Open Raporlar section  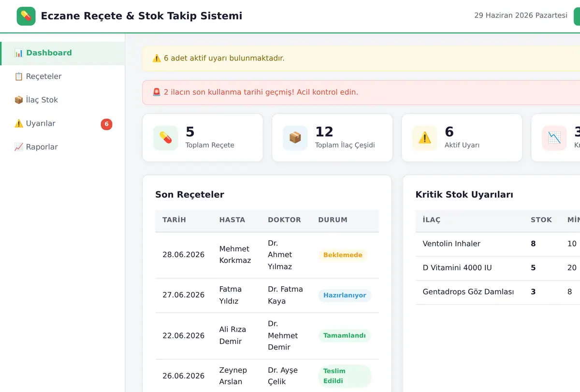62,147
